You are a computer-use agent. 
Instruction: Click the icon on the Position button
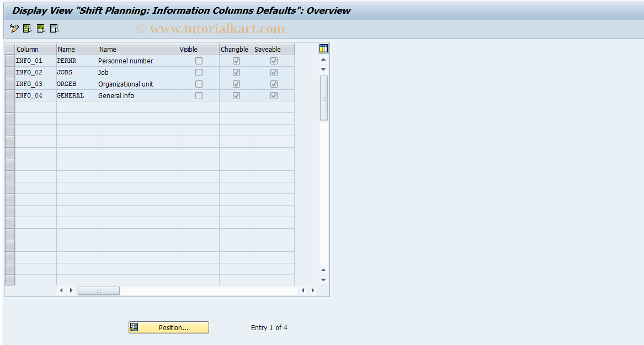click(x=134, y=327)
